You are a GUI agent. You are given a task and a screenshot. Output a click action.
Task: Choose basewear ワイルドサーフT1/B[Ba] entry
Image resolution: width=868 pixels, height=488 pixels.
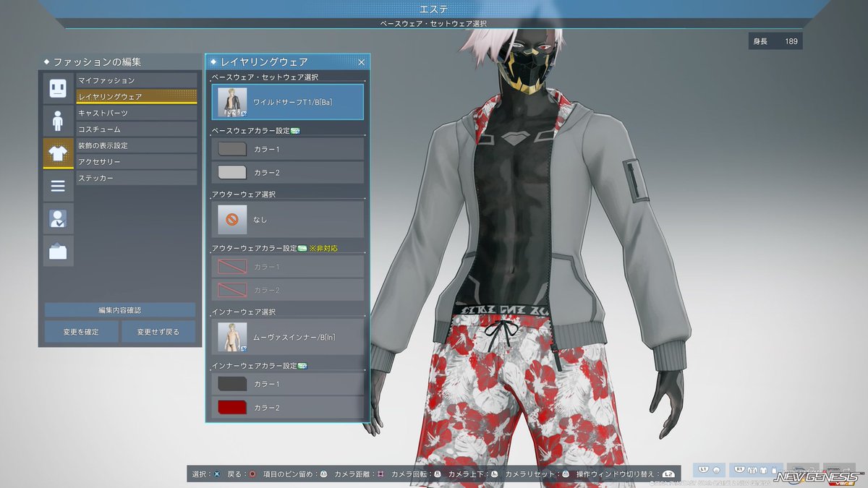[x=287, y=102]
